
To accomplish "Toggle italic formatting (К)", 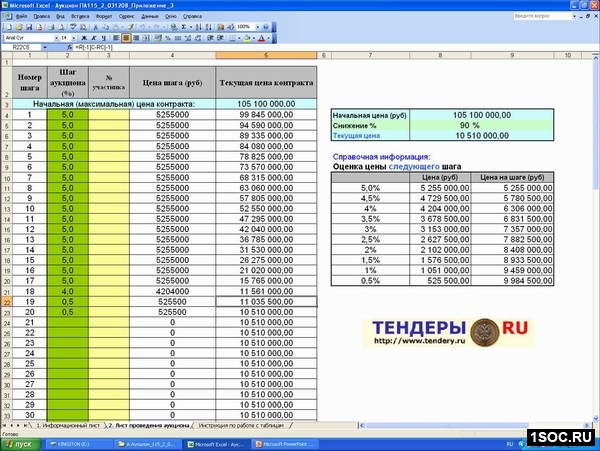I will pos(94,38).
